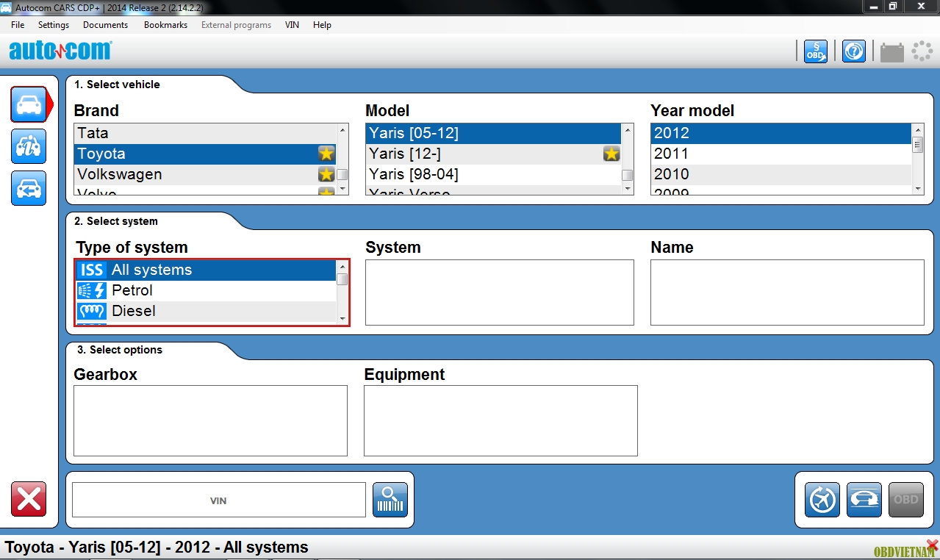Toggle the bookmark star on Toyota
The image size is (940, 560).
tap(326, 154)
